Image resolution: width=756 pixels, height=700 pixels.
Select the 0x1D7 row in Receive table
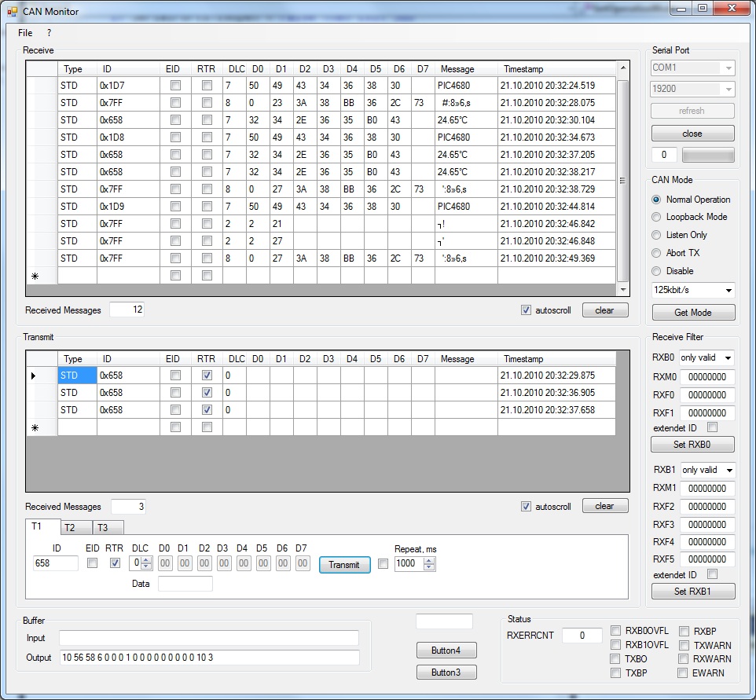click(321, 86)
